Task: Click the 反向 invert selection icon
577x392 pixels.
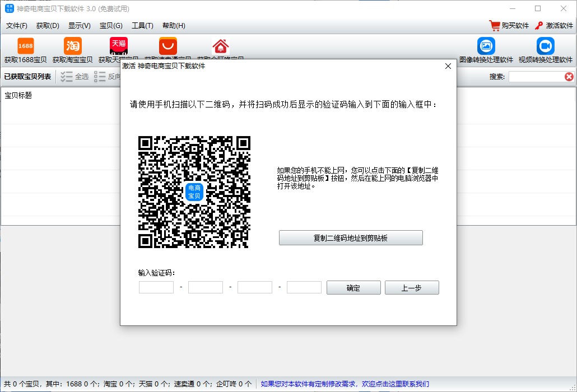Action: [100, 77]
